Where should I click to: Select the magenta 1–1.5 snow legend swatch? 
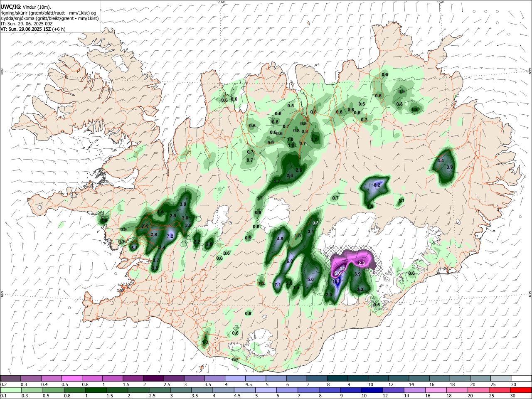coord(113,379)
